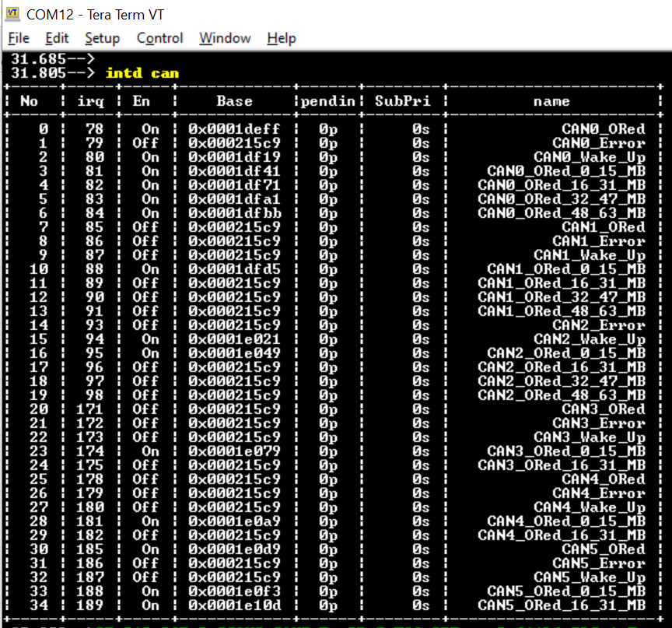Click base address 0x0001e021
The height and width of the screenshot is (628, 672).
tap(234, 339)
